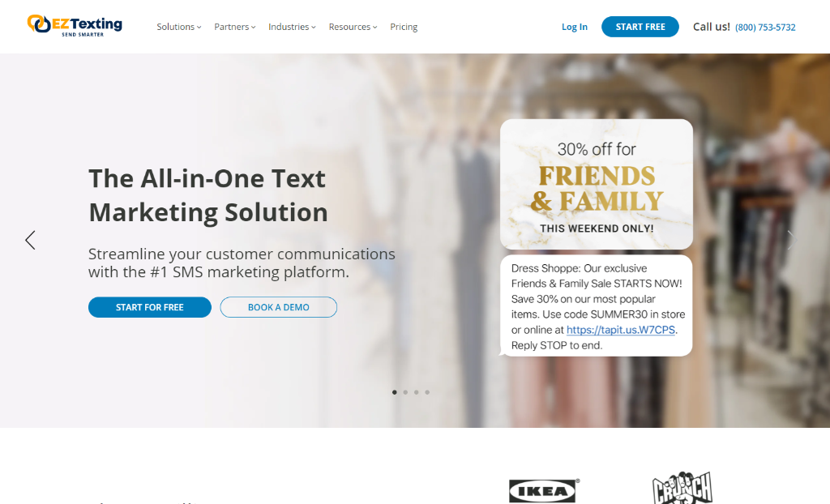Open the tapit.us.W7CPS link in message
Image resolution: width=830 pixels, height=504 pixels.
click(620, 330)
